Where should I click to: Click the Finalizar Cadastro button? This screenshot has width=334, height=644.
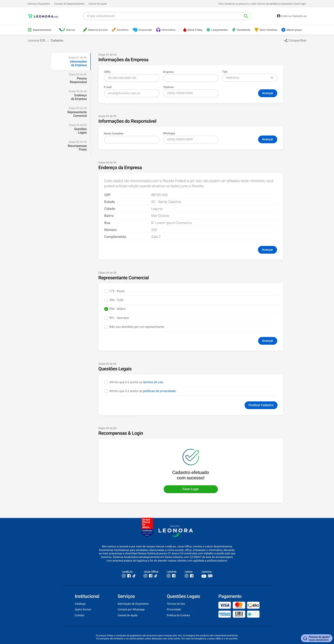click(261, 405)
